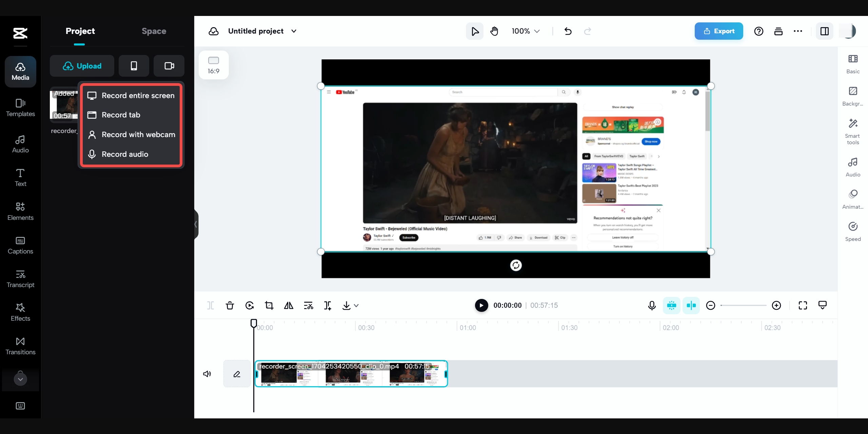Open the Elements panel
The image size is (868, 434).
pyautogui.click(x=20, y=211)
